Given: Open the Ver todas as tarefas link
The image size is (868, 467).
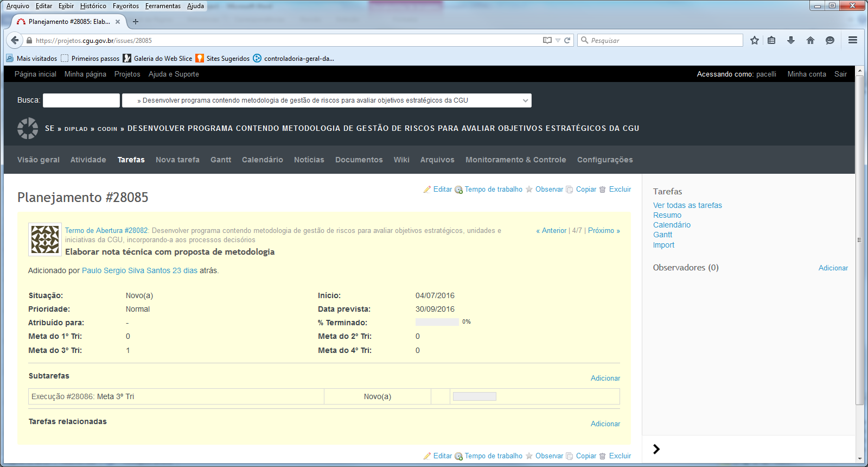Looking at the screenshot, I should (x=687, y=205).
